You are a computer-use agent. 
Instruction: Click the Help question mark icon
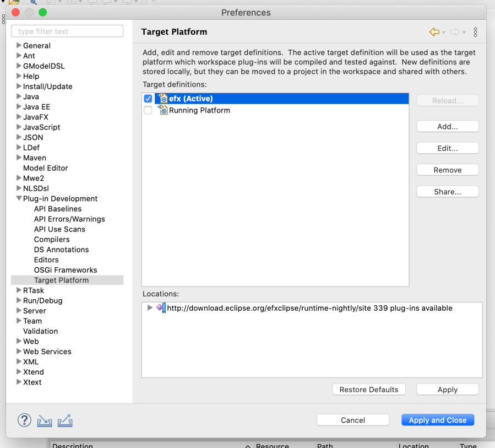(24, 420)
